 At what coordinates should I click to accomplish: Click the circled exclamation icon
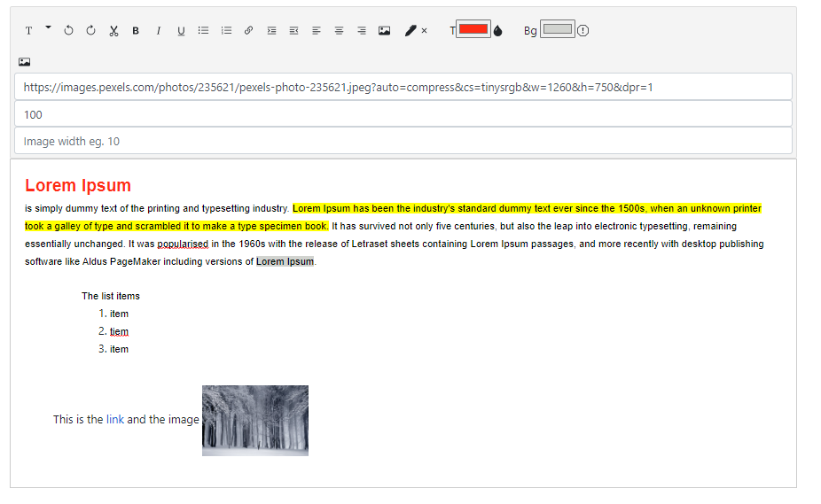point(583,31)
